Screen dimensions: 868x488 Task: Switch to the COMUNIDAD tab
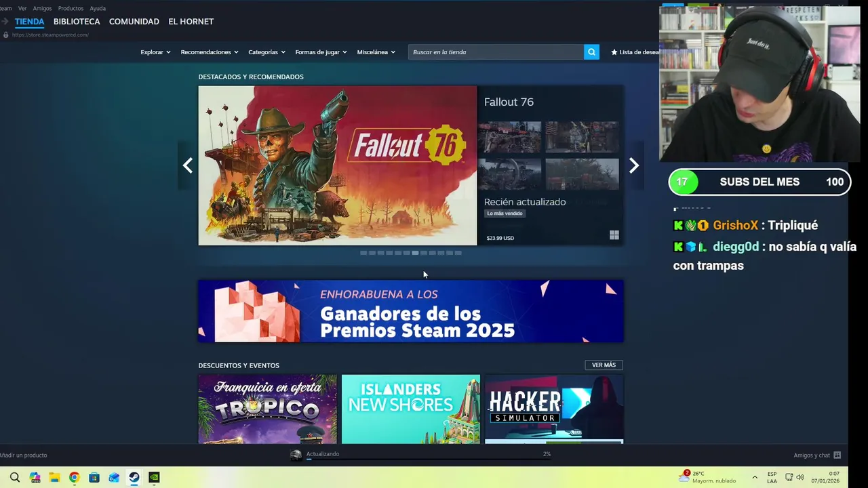(x=134, y=22)
